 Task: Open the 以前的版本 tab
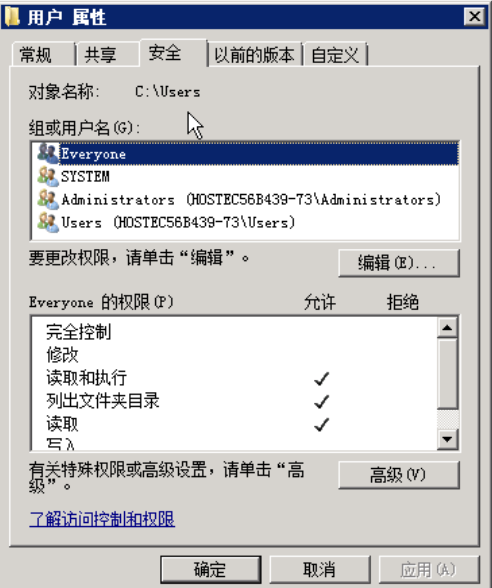[254, 55]
